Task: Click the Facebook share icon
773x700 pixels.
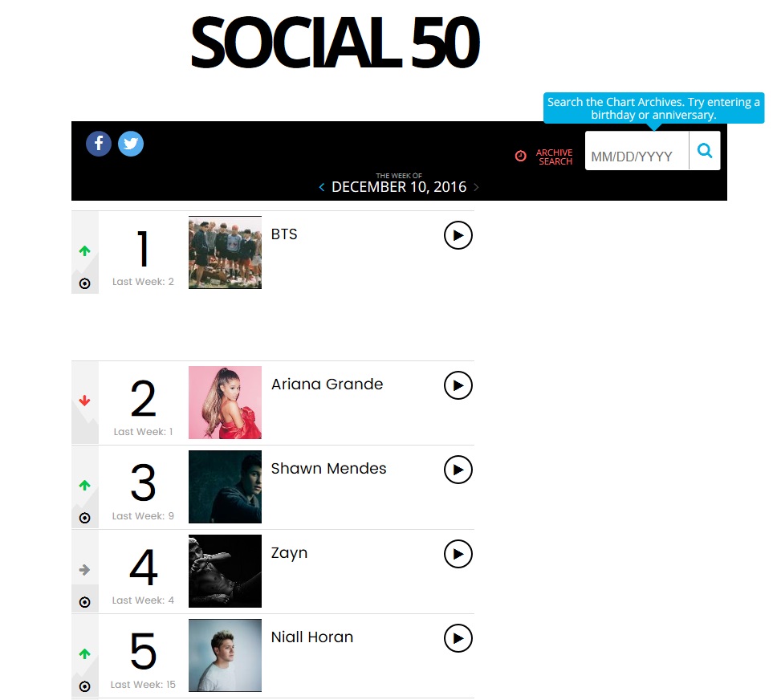Action: 99,144
